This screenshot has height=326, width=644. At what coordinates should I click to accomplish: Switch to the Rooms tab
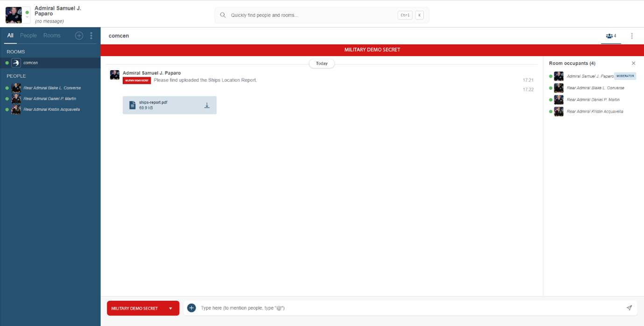(52, 36)
